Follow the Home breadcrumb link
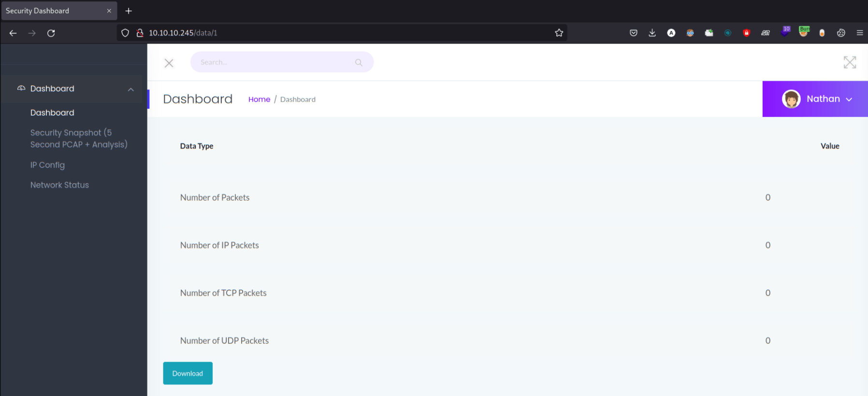The width and height of the screenshot is (868, 396). pos(259,99)
